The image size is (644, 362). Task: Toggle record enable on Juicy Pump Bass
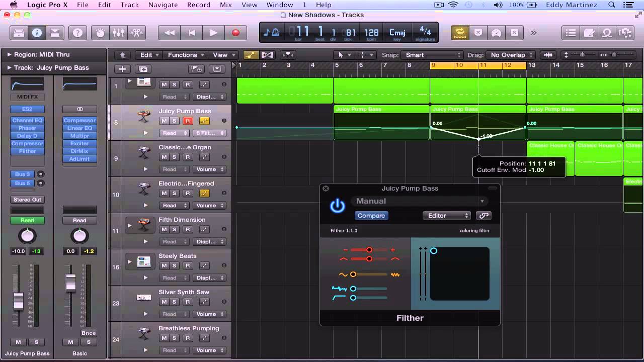click(188, 121)
